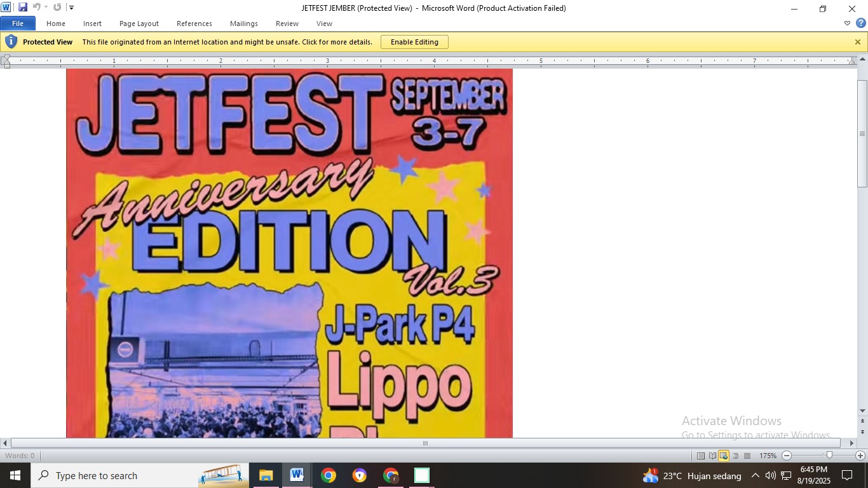The image size is (868, 488).
Task: Switch to Full Screen Reading view
Action: coord(712,456)
